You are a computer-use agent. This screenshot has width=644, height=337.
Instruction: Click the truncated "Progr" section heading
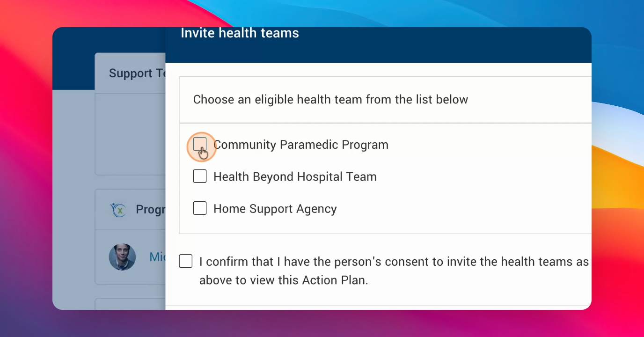[151, 209]
